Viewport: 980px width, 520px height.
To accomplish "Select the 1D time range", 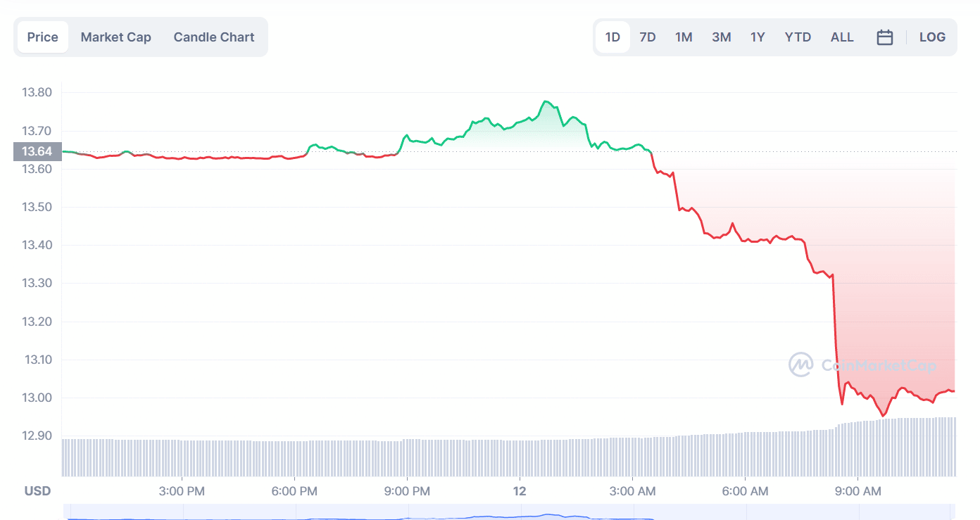I will (x=612, y=37).
